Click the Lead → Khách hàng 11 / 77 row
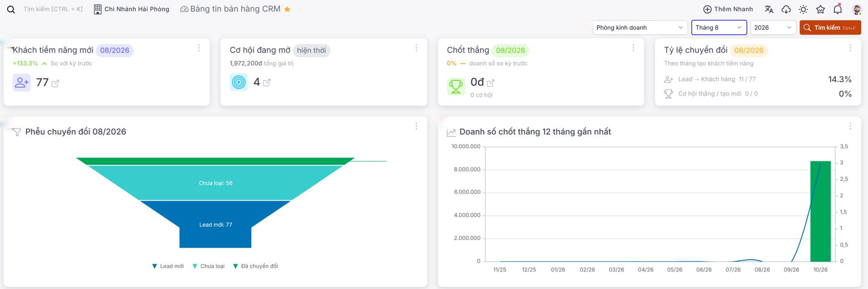This screenshot has height=289, width=868. (x=757, y=79)
